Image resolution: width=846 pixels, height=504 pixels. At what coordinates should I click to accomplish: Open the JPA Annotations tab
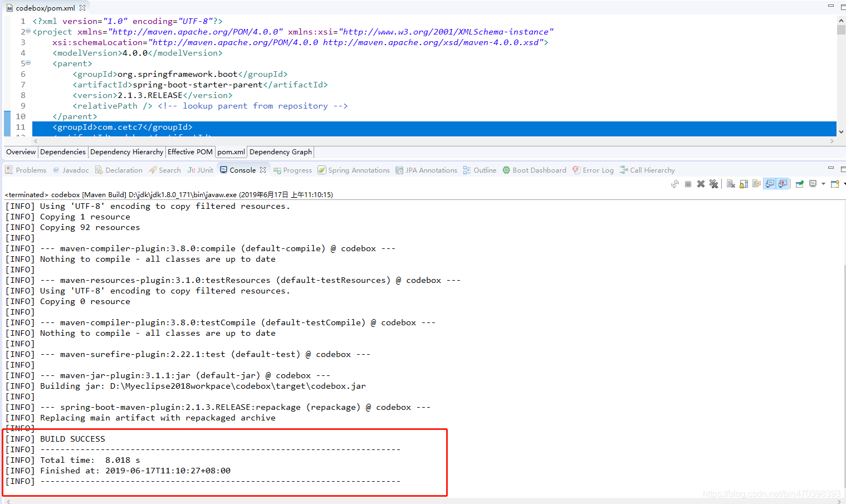click(x=427, y=170)
